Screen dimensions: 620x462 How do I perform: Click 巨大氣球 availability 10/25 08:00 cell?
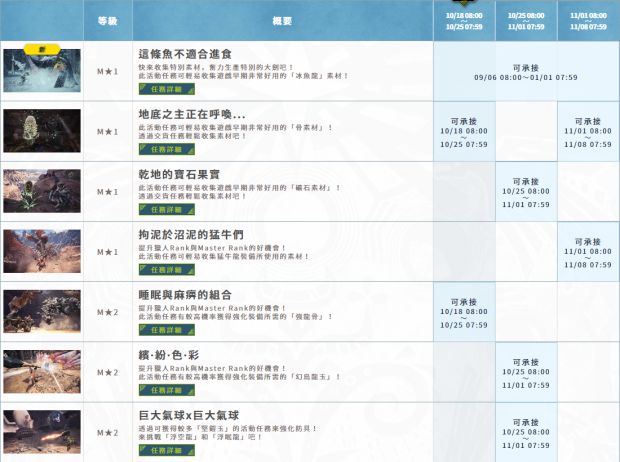pos(526,433)
